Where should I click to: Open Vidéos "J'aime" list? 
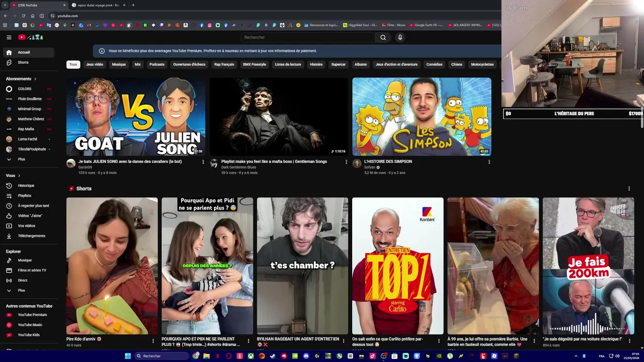click(x=29, y=216)
